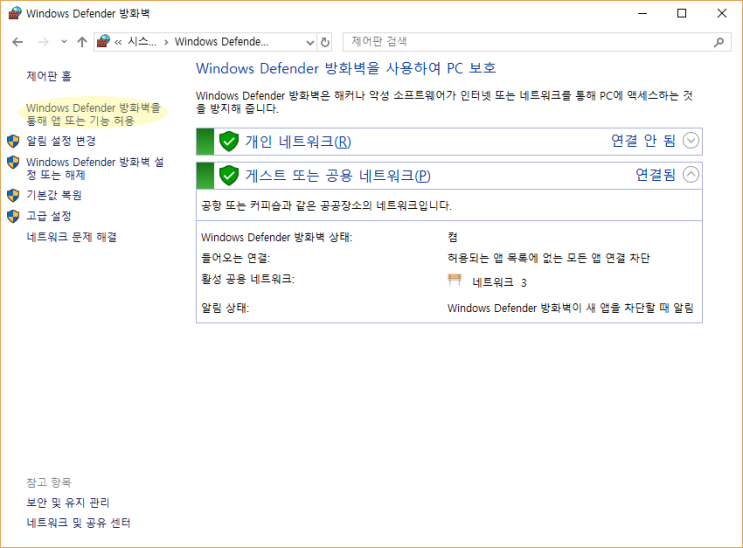This screenshot has height=548, width=743.
Task: Open the address bar history dropdown
Action: (x=310, y=42)
